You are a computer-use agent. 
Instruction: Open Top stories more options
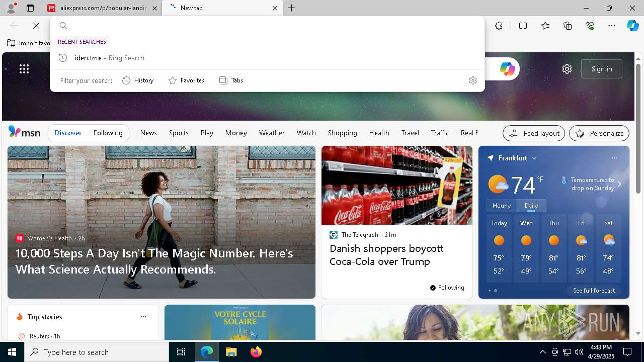pos(143,317)
